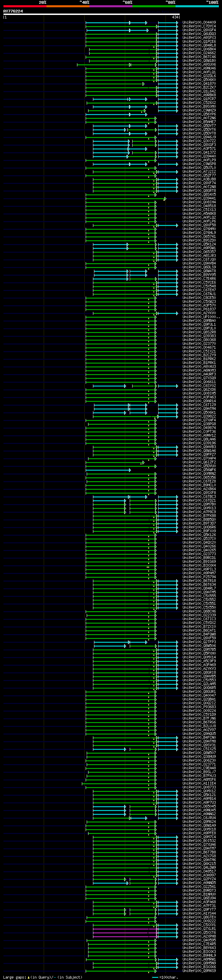
Task: Open hit UniRef100_Q9XGF4
Action: coord(199,30)
